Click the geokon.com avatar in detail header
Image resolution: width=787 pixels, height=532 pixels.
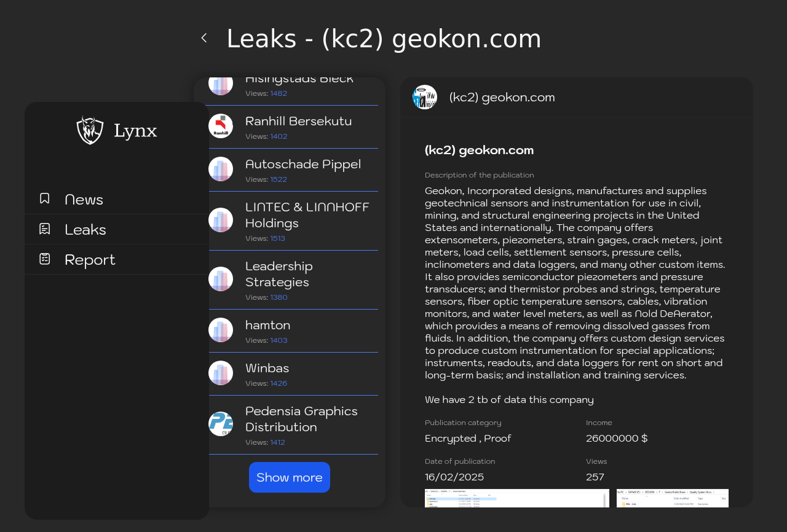click(x=425, y=97)
